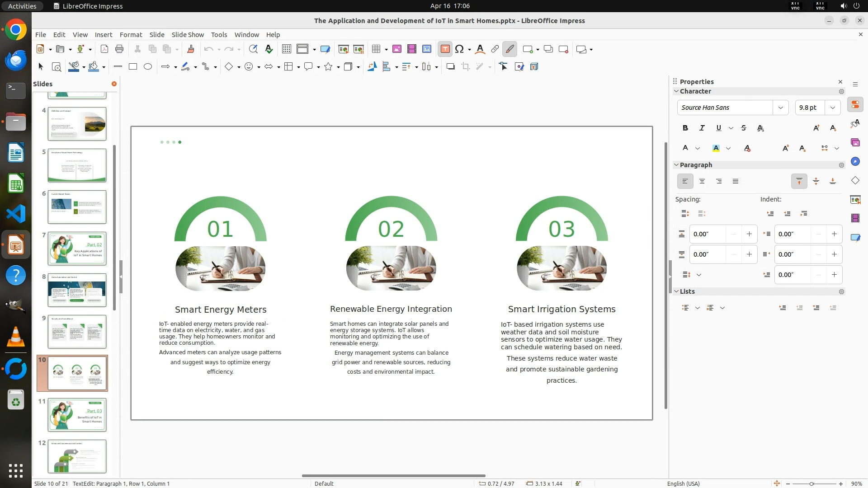Click the Insert Text Box icon
868x488 pixels.
pos(445,49)
